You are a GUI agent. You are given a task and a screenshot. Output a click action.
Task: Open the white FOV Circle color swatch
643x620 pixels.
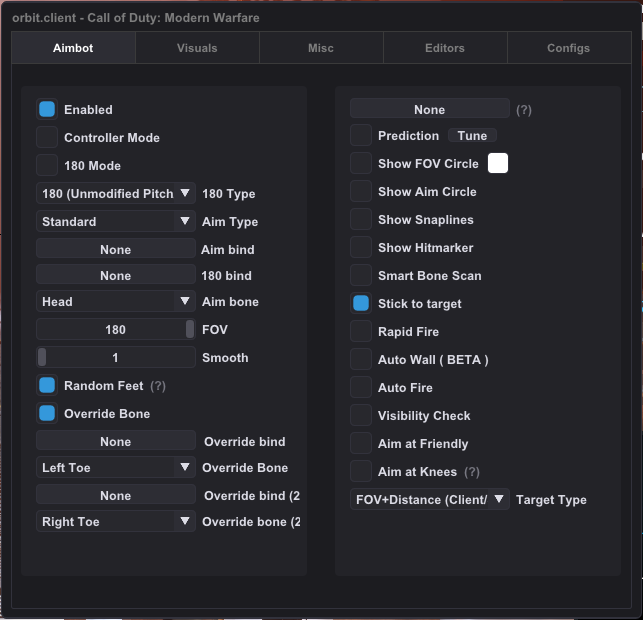[497, 164]
